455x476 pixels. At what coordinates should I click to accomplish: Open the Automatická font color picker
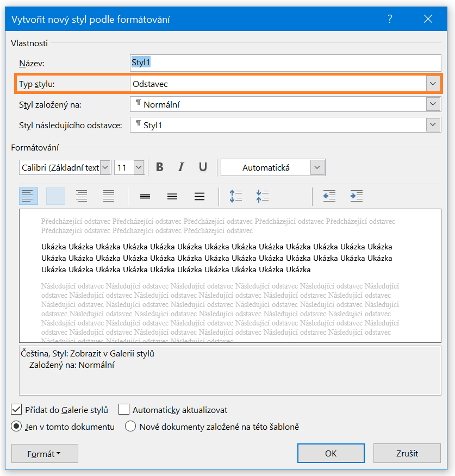pos(317,167)
